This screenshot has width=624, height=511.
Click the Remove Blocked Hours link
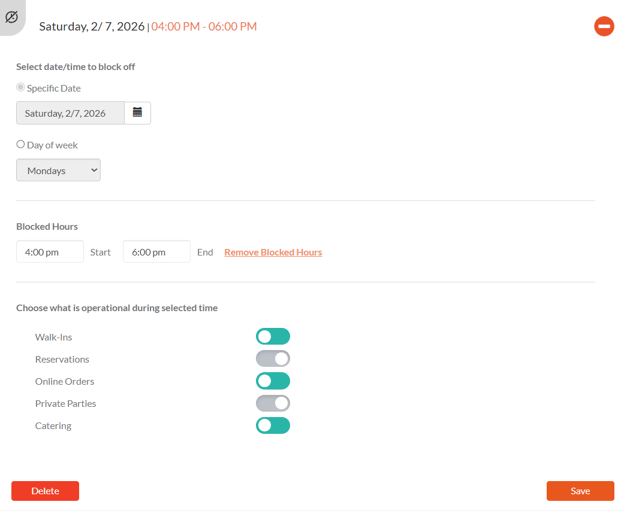[273, 252]
